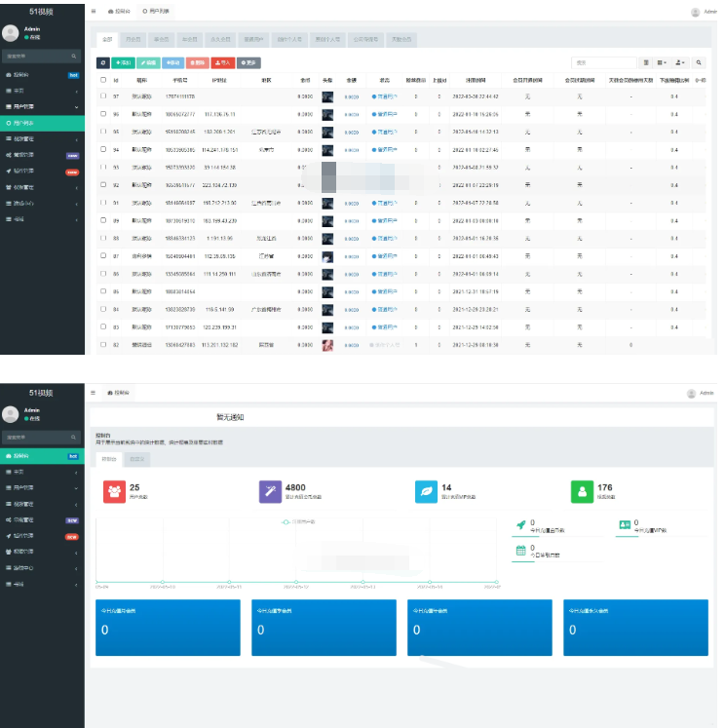
Task: Click the green user icon beside 176
Action: [582, 491]
